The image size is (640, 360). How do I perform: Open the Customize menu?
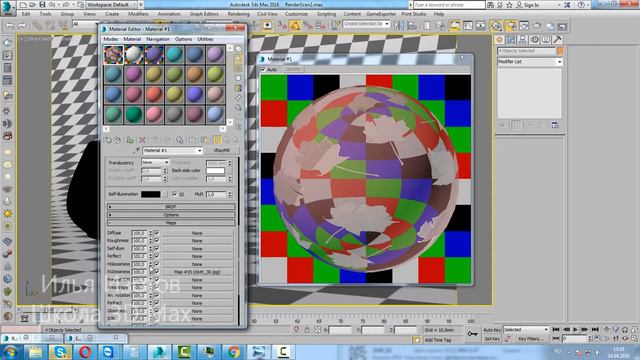pos(296,14)
